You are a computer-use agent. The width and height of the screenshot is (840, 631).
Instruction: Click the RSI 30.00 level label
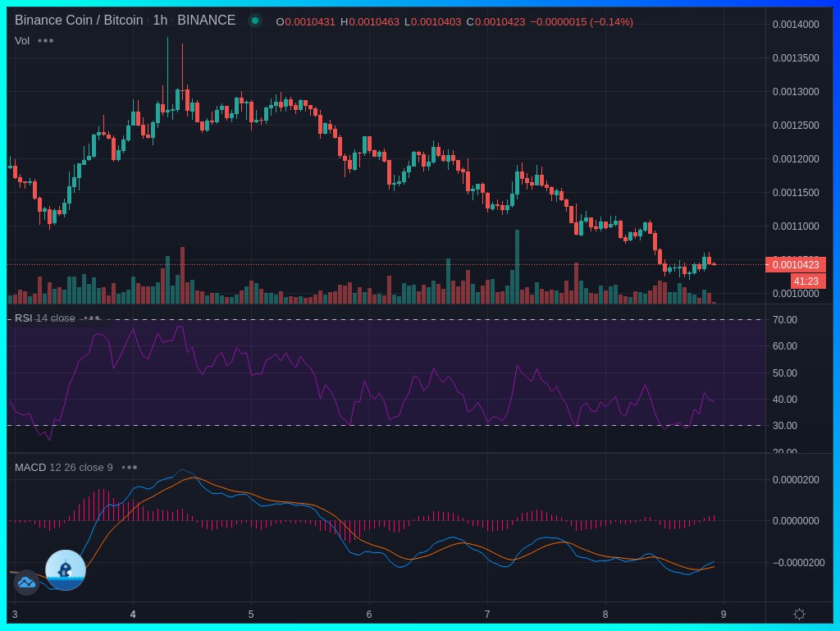click(784, 425)
